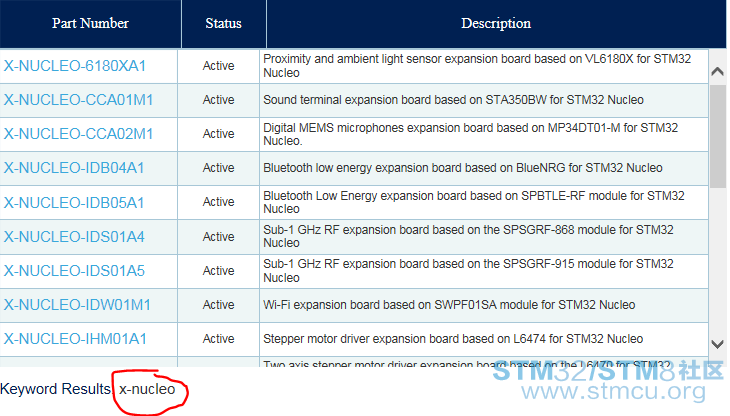Sort by the Status column header
Screen dimensions: 730x416
223,24
